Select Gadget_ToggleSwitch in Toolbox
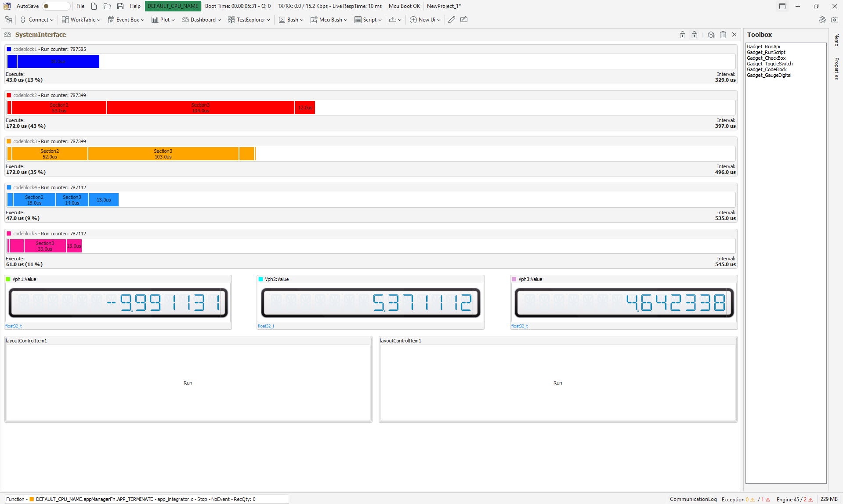 (770, 64)
